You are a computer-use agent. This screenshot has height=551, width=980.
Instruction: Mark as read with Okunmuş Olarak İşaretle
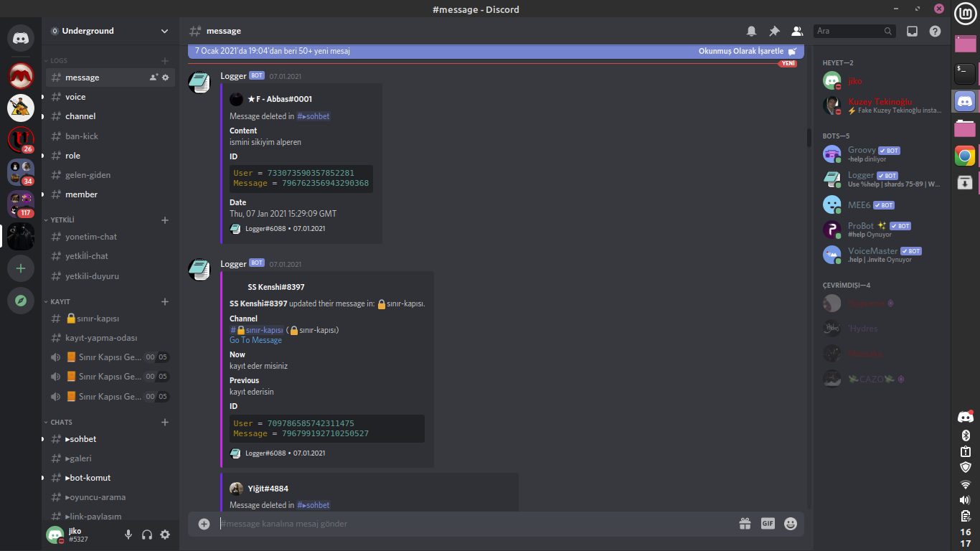[x=748, y=52]
